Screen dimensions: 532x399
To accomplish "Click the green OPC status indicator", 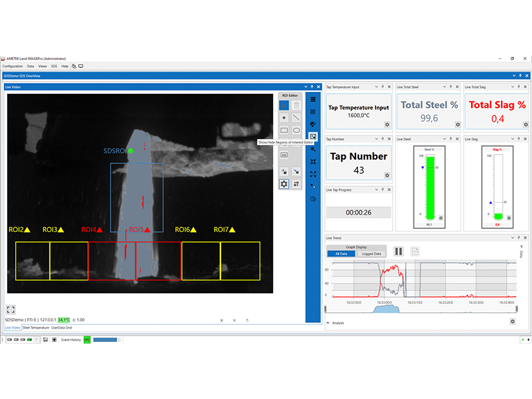I will coord(86,339).
